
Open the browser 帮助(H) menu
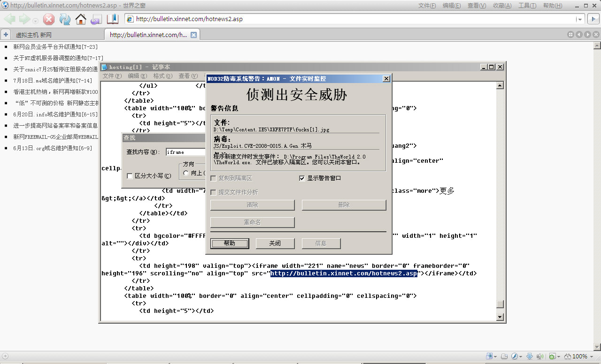coord(552,6)
